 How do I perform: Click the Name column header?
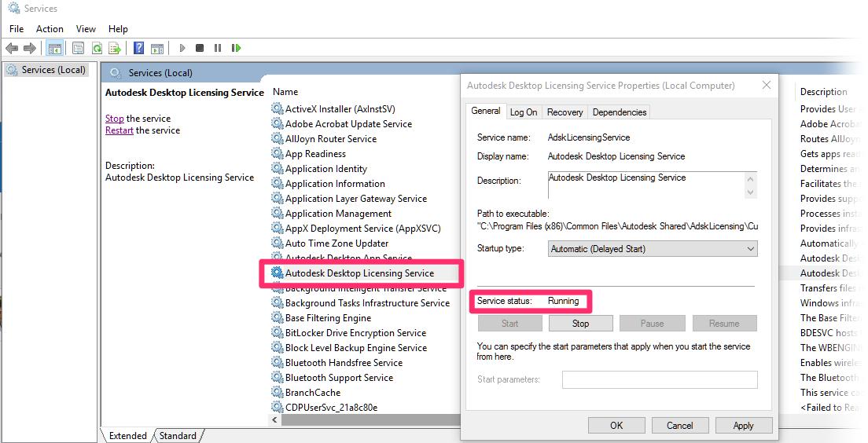point(285,92)
